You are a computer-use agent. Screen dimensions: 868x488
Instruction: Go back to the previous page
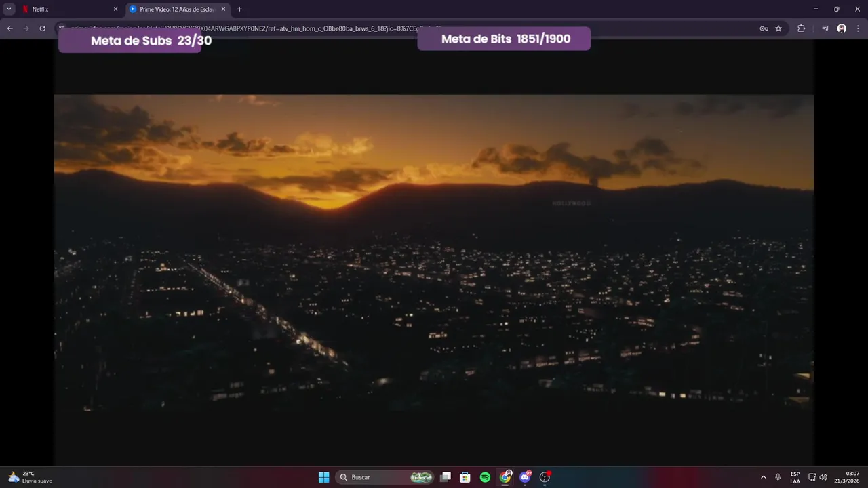coord(9,28)
